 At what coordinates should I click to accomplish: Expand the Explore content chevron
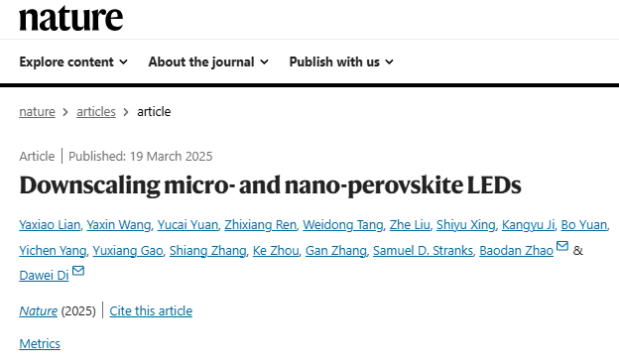coord(124,61)
